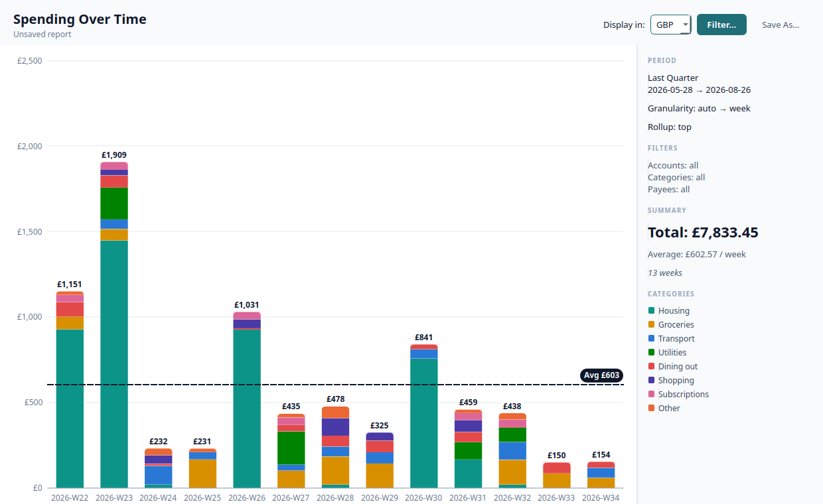
Task: Select the Other category label
Action: click(x=669, y=408)
